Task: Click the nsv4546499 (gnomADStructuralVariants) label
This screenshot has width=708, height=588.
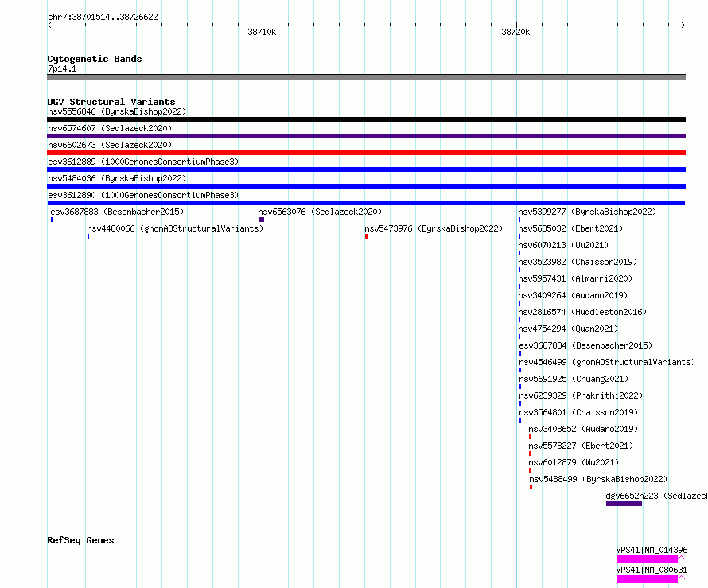Action: [607, 362]
